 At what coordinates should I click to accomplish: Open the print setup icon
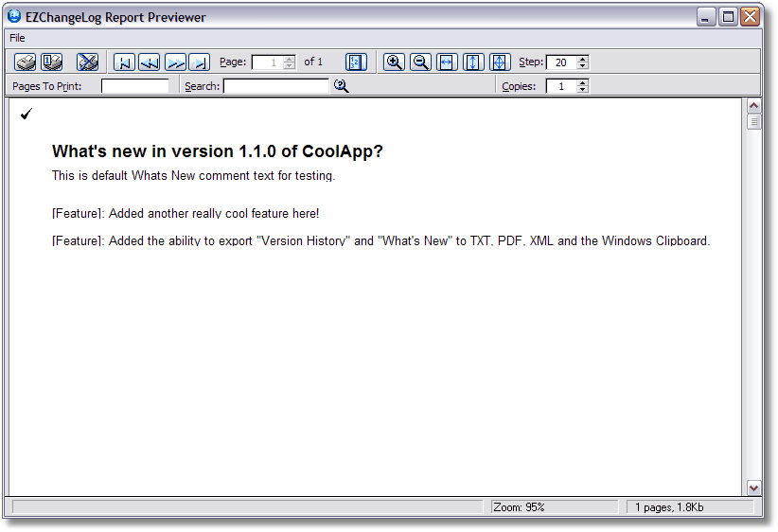click(x=52, y=62)
